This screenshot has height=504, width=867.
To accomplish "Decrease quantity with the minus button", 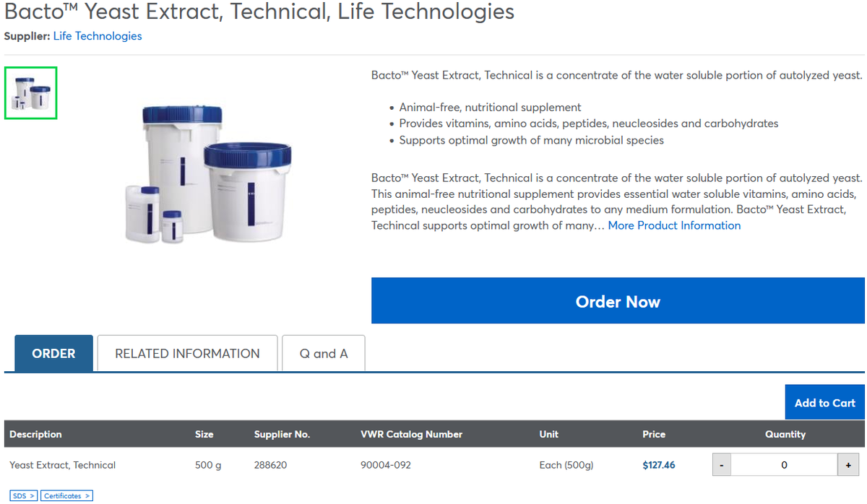I will tap(722, 465).
